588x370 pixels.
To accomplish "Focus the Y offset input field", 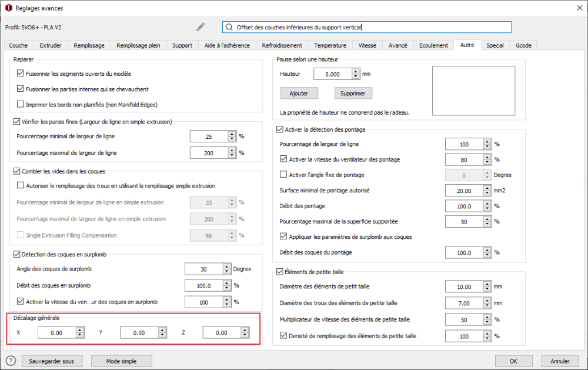I will click(139, 332).
